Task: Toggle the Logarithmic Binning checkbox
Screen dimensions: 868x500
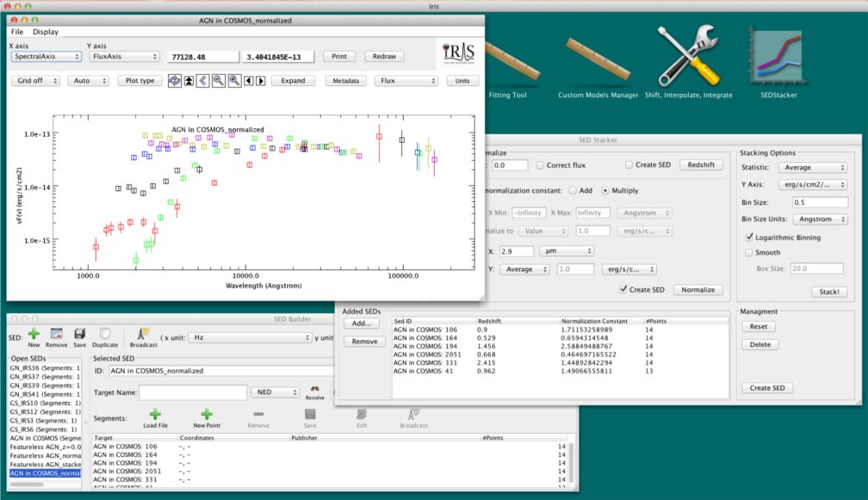Action: (749, 238)
